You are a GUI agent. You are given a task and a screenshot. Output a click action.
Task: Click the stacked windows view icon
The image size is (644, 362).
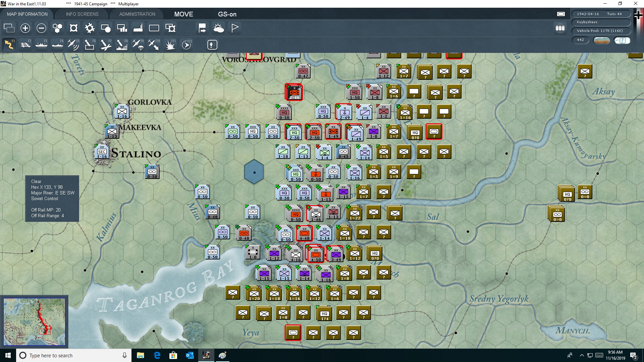(x=9, y=28)
